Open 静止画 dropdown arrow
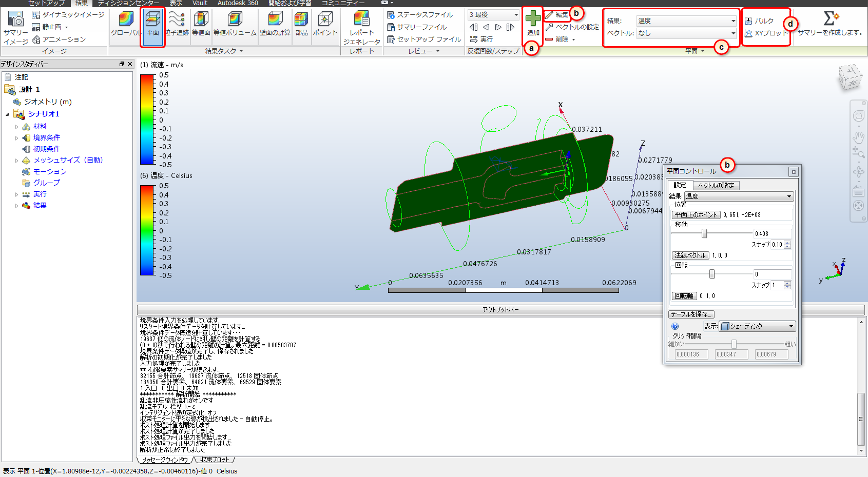This screenshot has height=477, width=868. tap(66, 27)
